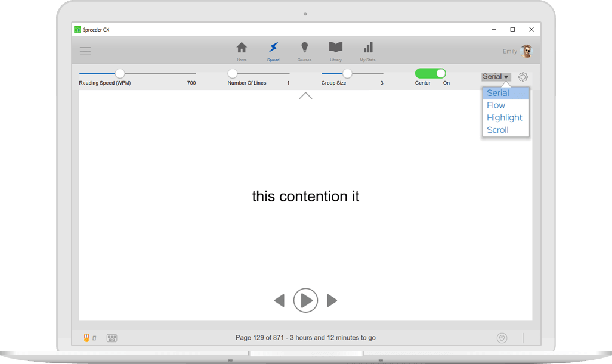Collapse the settings panel with up chevron
Viewport: 612px width, 364px height.
click(x=305, y=95)
